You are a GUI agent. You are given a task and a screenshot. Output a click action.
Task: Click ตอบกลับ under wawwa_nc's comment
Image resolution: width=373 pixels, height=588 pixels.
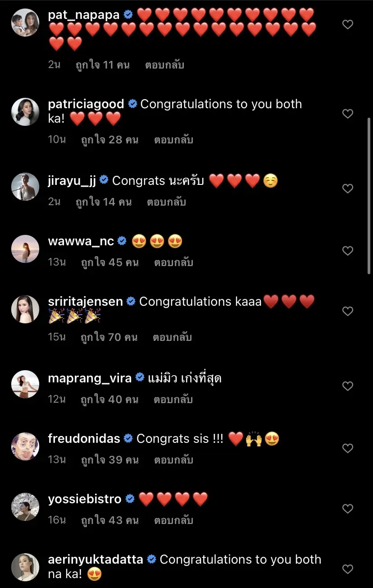[173, 262]
